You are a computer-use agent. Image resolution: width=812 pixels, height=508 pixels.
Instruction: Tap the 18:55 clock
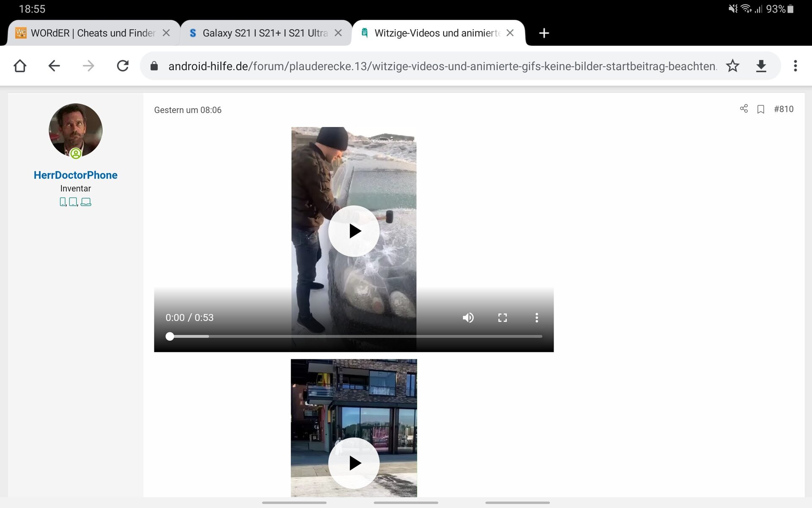(32, 9)
